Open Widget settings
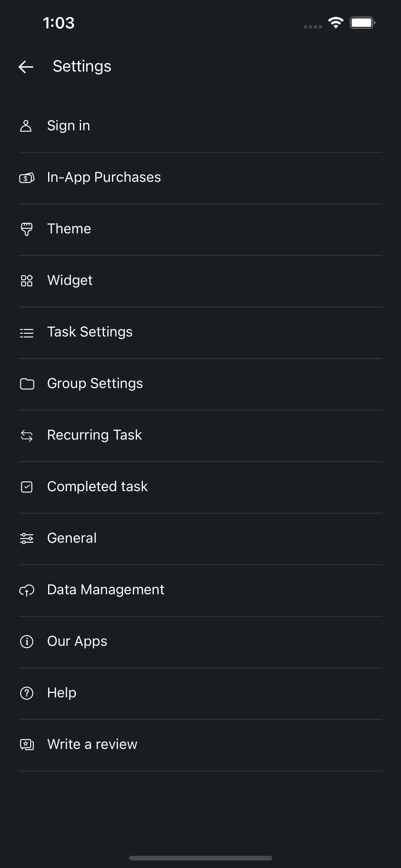The width and height of the screenshot is (401, 868). 200,281
